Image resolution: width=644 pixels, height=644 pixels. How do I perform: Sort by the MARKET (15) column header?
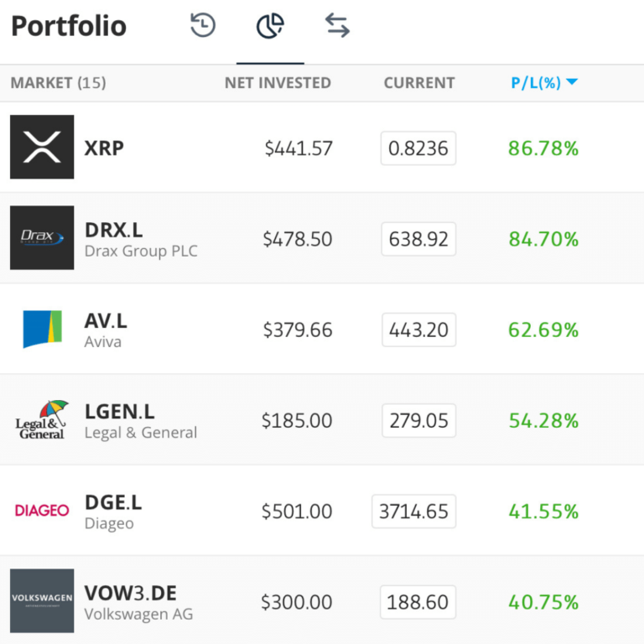click(59, 82)
